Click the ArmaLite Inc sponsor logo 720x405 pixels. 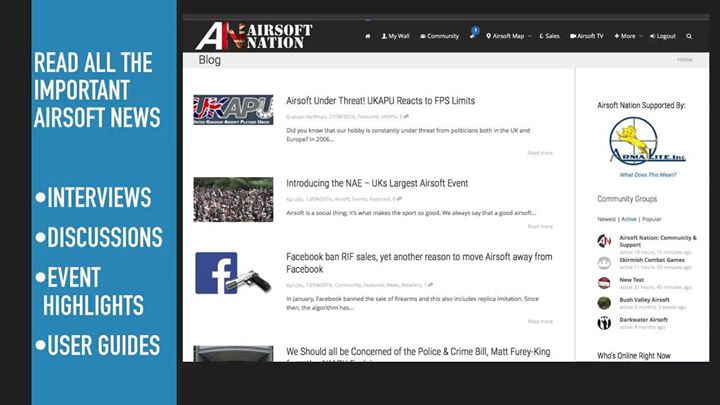[x=647, y=141]
